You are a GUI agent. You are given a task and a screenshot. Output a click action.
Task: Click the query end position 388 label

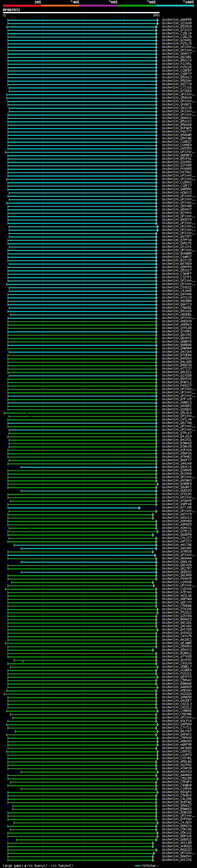(x=155, y=15)
